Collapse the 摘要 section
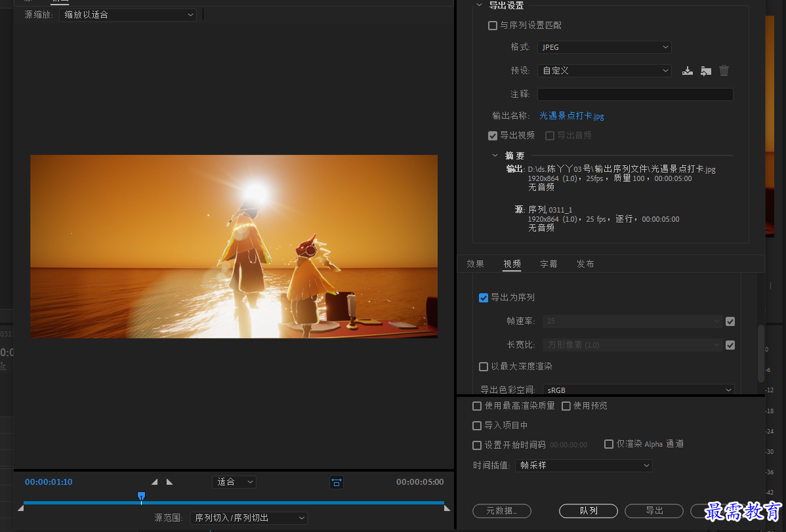This screenshot has height=532, width=786. click(x=495, y=155)
